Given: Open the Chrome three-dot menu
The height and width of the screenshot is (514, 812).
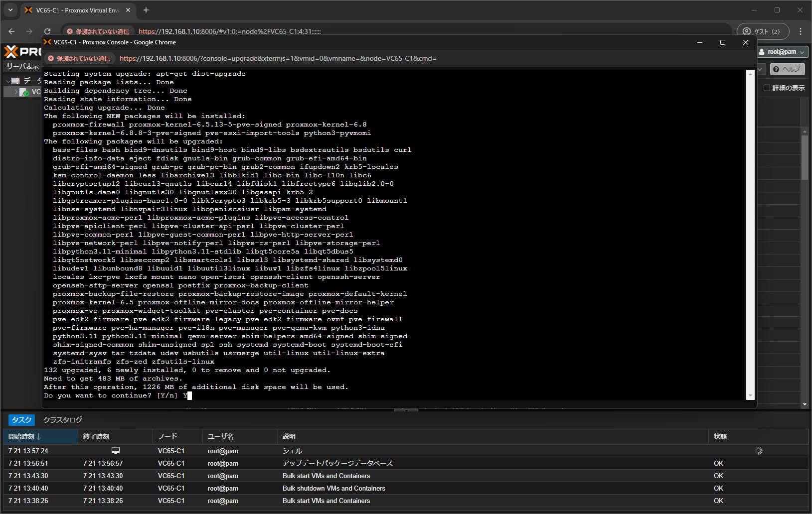Looking at the screenshot, I should pos(801,31).
